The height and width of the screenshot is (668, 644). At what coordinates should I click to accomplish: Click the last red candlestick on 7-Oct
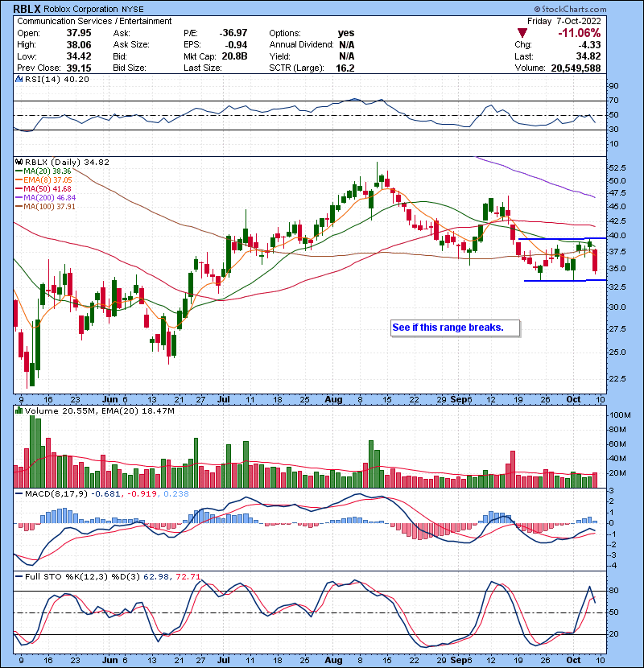[595, 261]
